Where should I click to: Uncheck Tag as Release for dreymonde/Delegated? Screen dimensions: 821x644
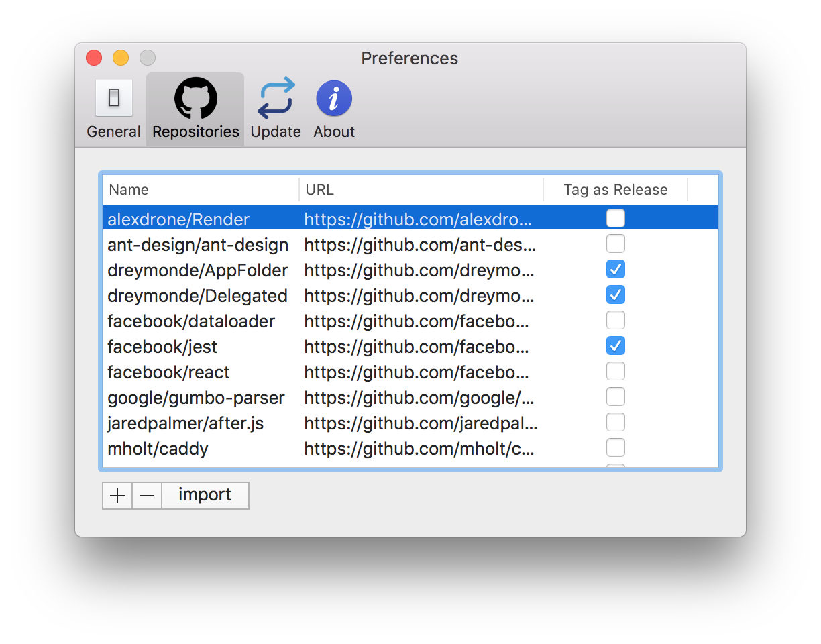coord(615,294)
